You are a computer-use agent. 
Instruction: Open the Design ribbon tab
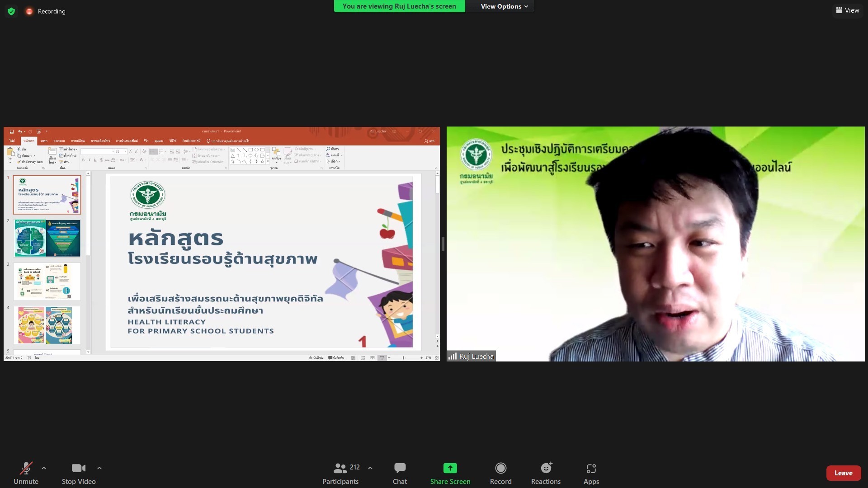[x=59, y=141]
